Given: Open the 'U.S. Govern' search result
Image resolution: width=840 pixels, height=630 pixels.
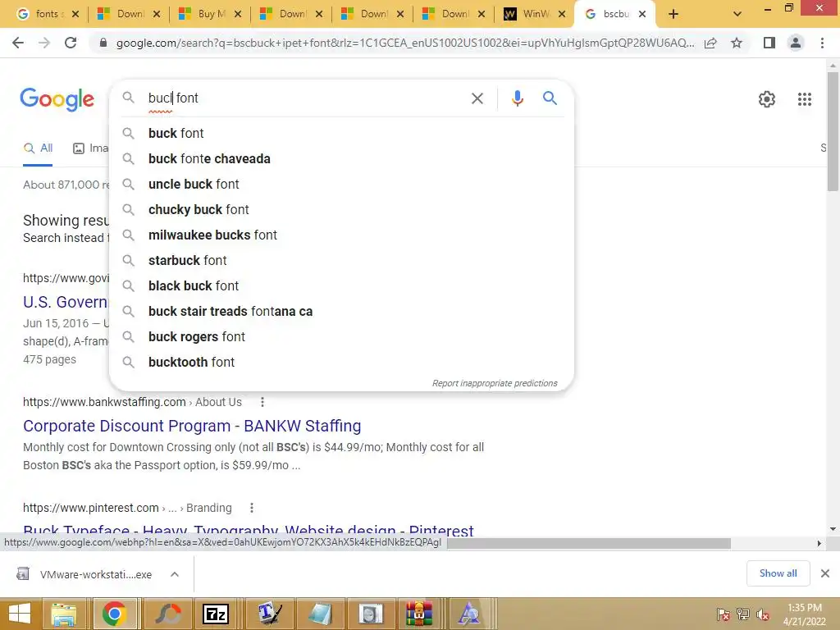Looking at the screenshot, I should coord(66,302).
